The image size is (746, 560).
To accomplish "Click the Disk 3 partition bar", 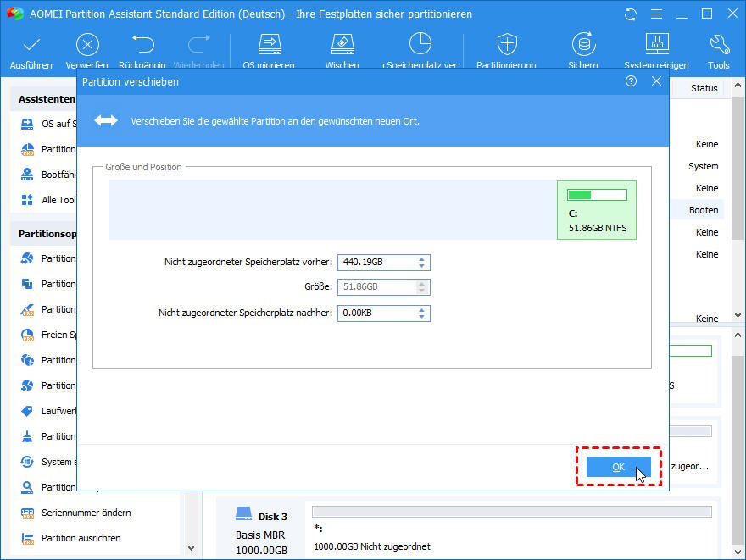I will point(512,512).
